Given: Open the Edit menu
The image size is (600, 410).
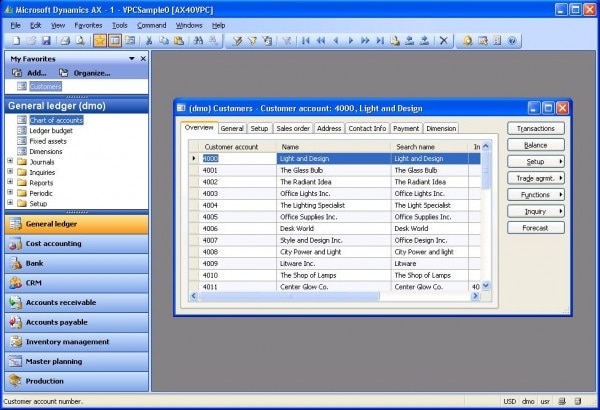Looking at the screenshot, I should click(x=36, y=25).
